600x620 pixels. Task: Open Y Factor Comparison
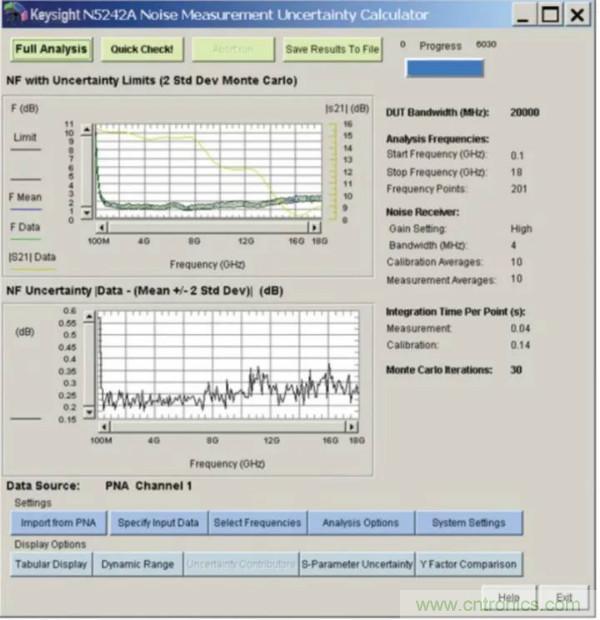click(x=468, y=564)
